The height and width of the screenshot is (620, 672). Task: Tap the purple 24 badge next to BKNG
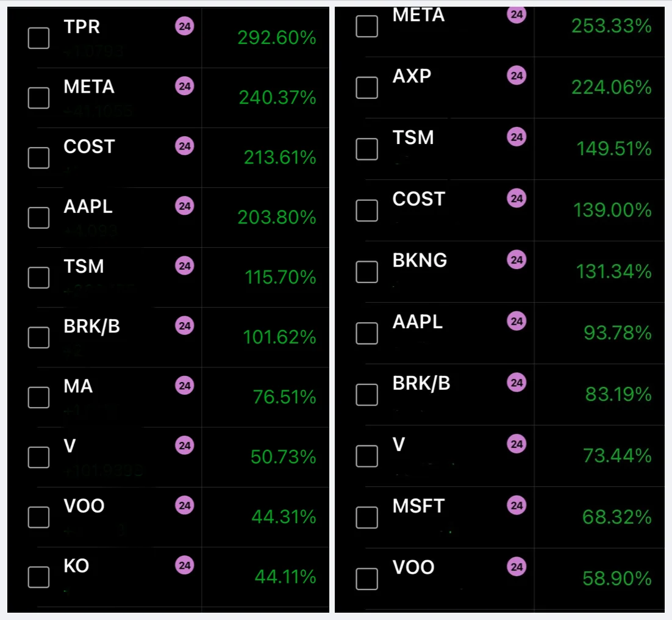[x=517, y=260]
